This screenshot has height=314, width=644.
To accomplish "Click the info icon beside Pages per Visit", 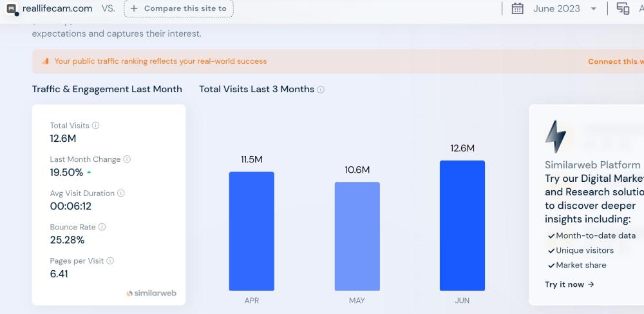I will click(110, 261).
